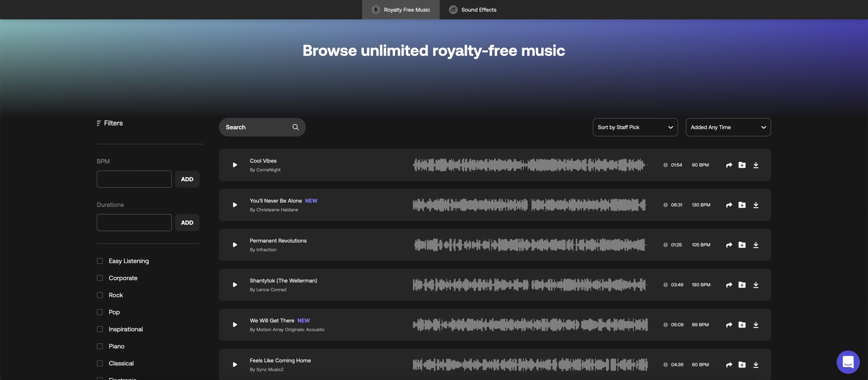
Task: Download Feels Like Coming Home track
Action: pos(756,365)
